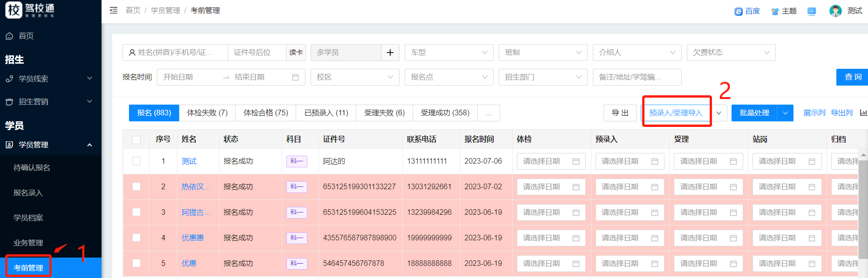This screenshot has width=868, height=278.
Task: Click calendar icon in 预录入 field for row 2
Action: (x=655, y=187)
